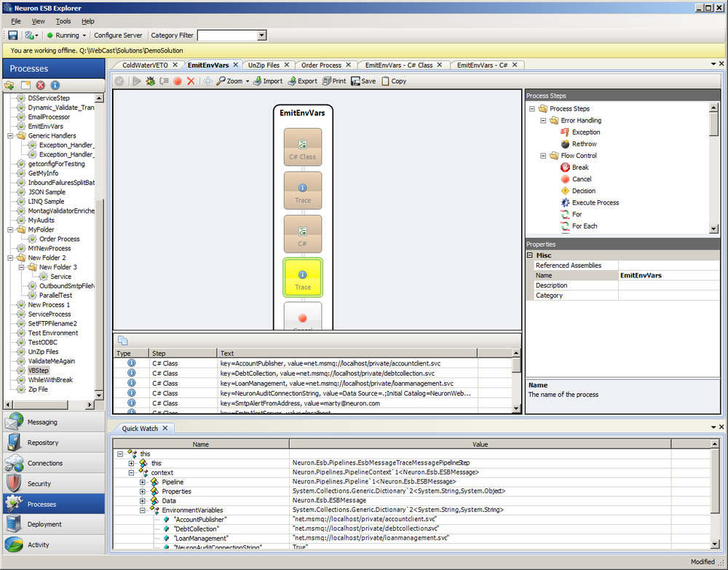Open the Tools menu
The image size is (728, 570).
(x=63, y=21)
